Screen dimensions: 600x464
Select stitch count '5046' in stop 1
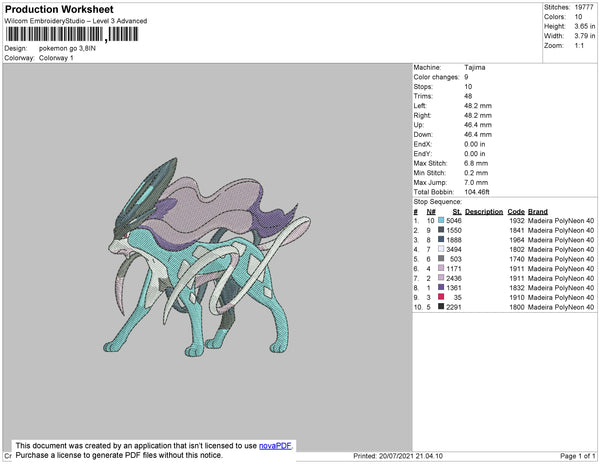click(454, 221)
